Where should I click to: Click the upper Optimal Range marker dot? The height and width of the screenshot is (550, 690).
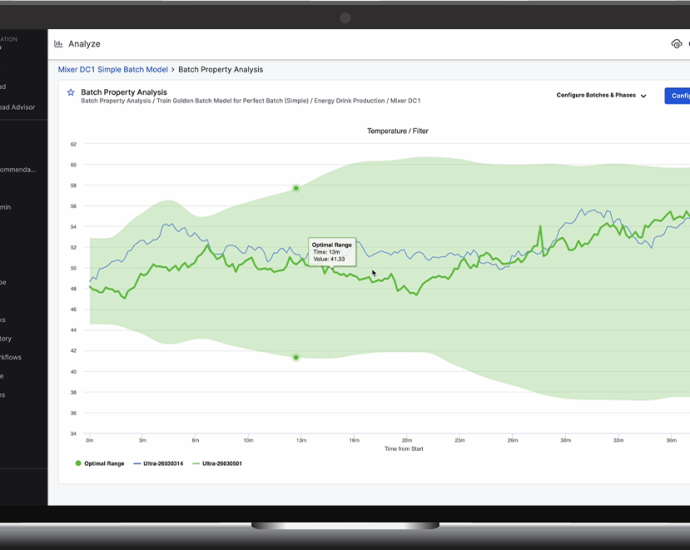296,188
